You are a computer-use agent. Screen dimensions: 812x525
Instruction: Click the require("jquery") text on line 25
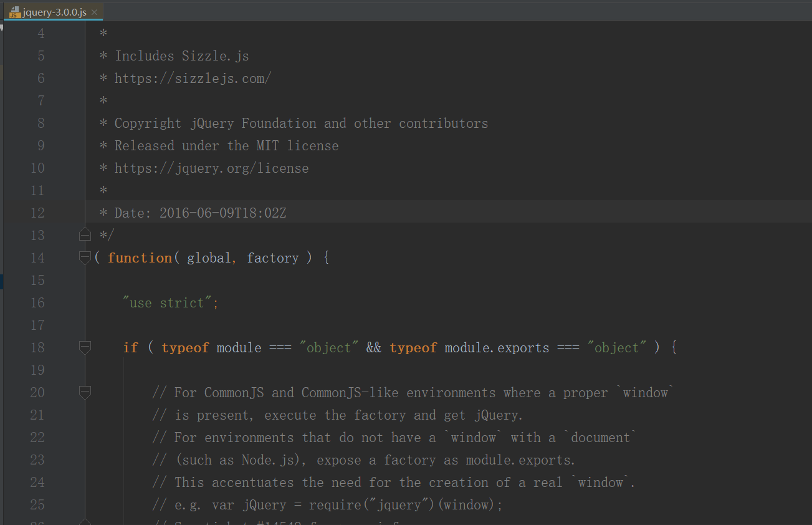pos(373,505)
